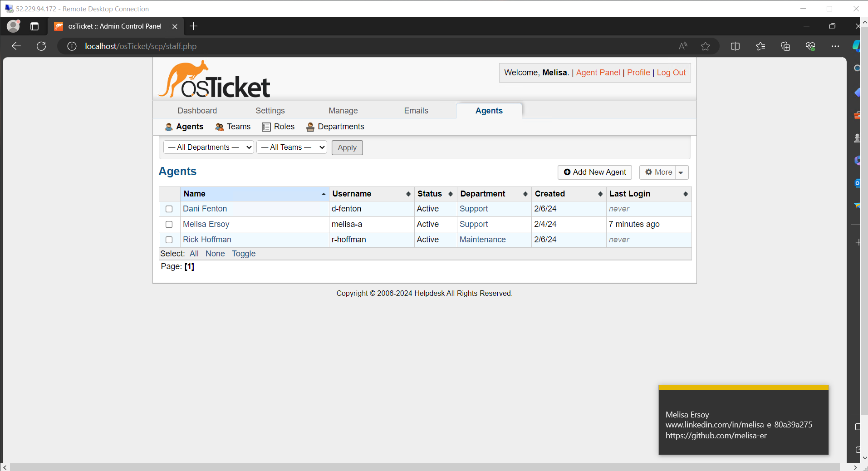This screenshot has width=868, height=471.
Task: Click the horizontal scrollbar at the window bottom
Action: (425, 467)
